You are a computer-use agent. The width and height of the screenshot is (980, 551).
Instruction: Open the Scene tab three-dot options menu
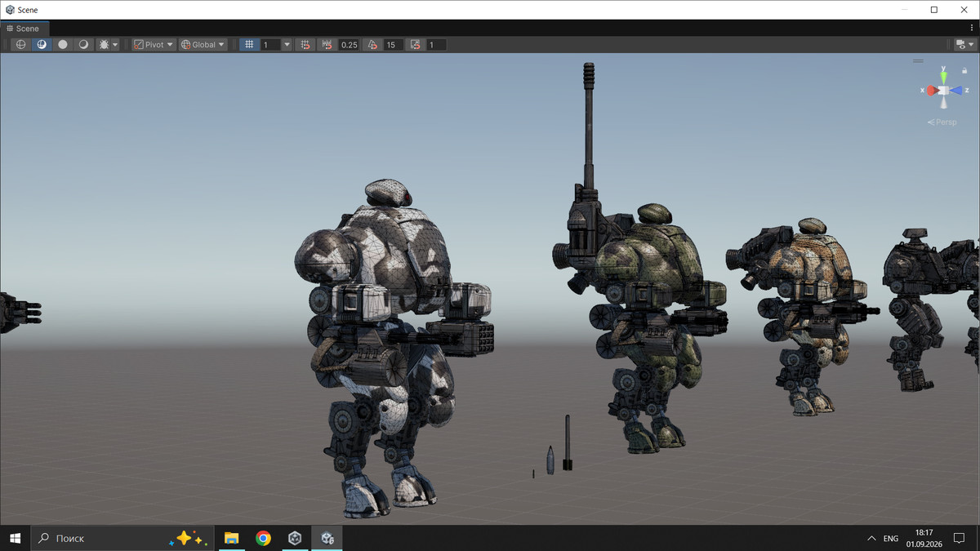point(972,29)
